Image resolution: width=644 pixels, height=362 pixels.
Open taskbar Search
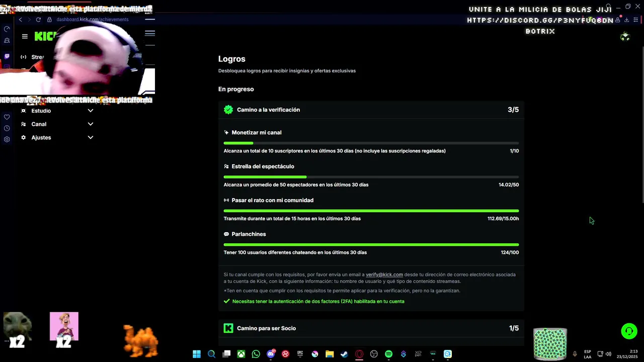[x=211, y=354]
